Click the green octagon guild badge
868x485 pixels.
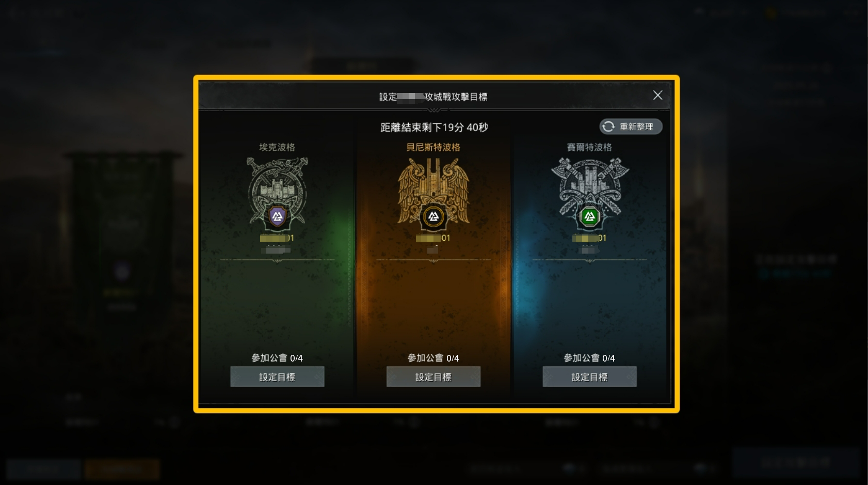[589, 216]
